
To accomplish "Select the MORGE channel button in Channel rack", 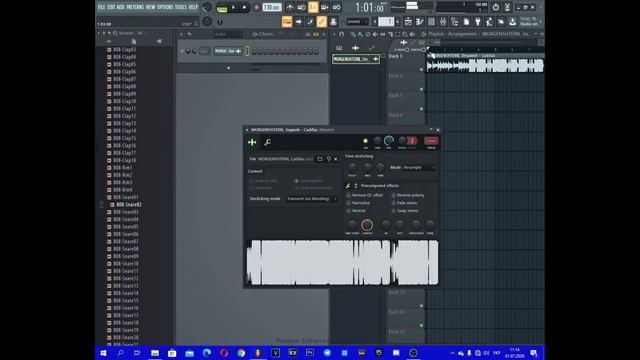I will 228,51.
